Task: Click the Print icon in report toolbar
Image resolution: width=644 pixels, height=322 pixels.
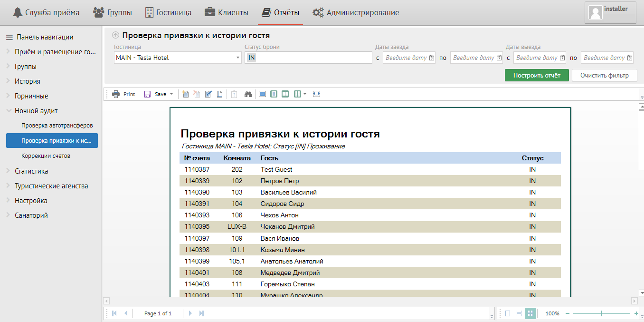Action: pos(116,94)
